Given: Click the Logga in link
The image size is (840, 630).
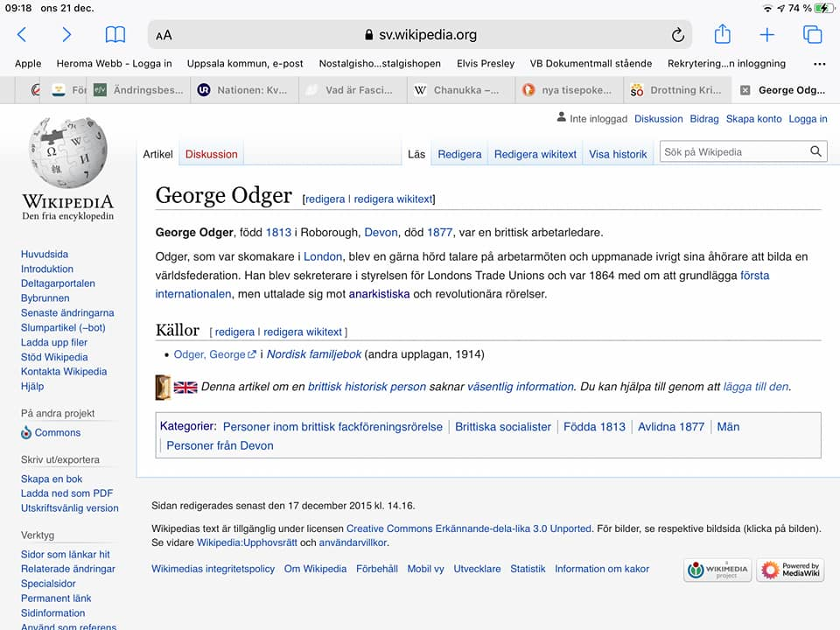Looking at the screenshot, I should pyautogui.click(x=808, y=119).
